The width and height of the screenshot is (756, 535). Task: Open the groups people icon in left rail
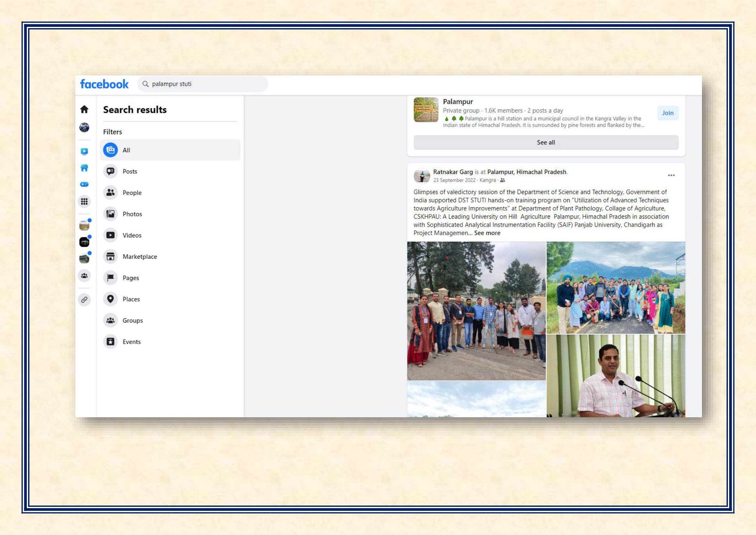coord(84,275)
